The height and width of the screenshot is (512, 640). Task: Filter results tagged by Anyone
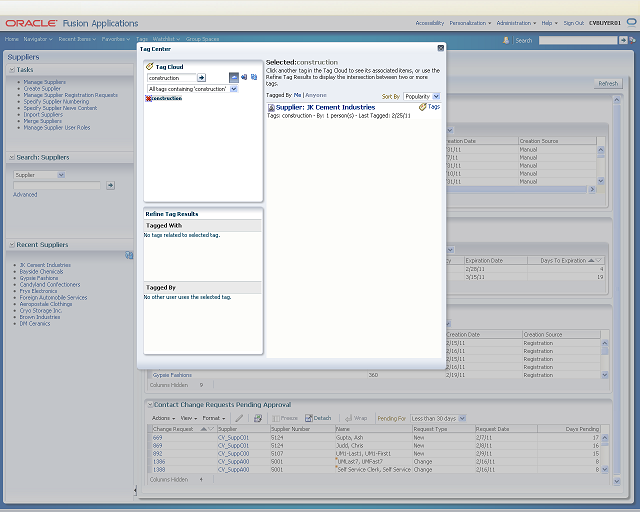pyautogui.click(x=316, y=95)
